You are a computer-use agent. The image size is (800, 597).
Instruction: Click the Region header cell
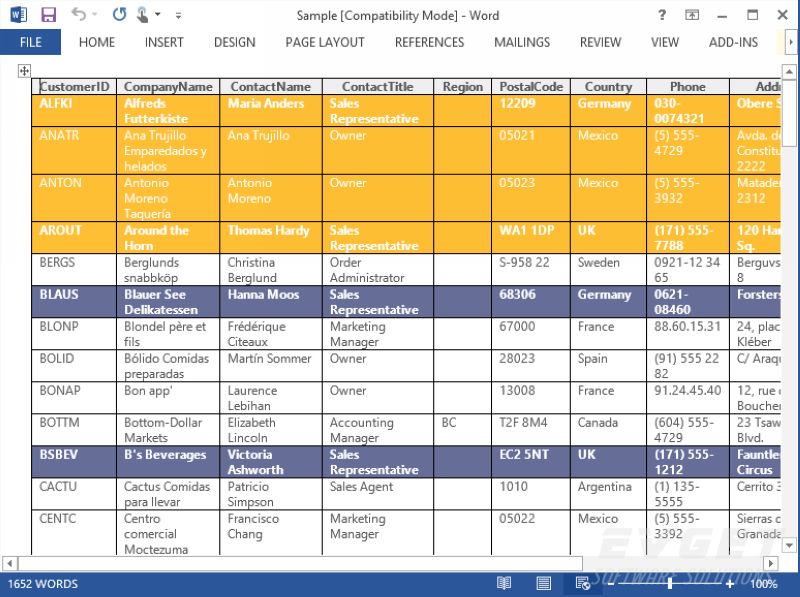(x=463, y=87)
